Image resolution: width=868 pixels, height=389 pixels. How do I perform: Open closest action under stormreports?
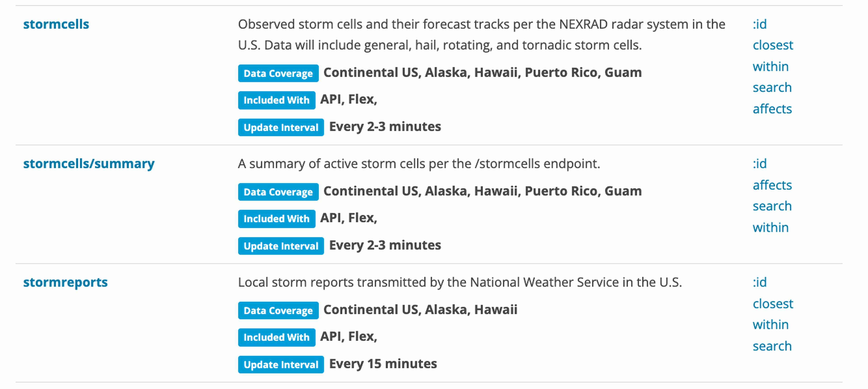(773, 304)
